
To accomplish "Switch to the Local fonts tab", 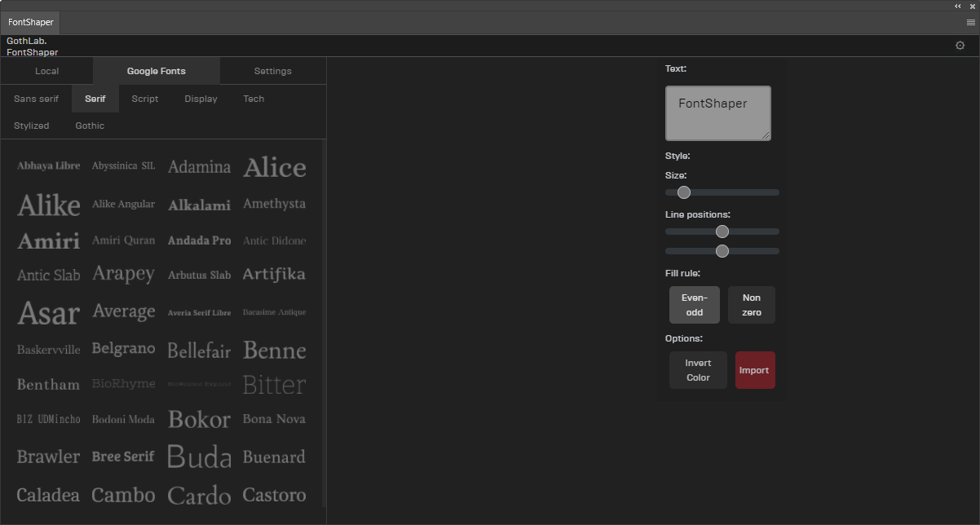I will (x=46, y=70).
